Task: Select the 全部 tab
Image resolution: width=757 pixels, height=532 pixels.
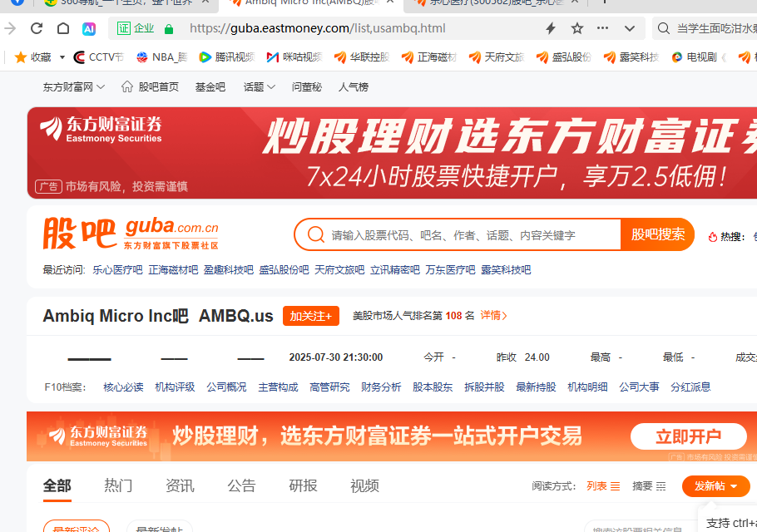Action: 57,485
